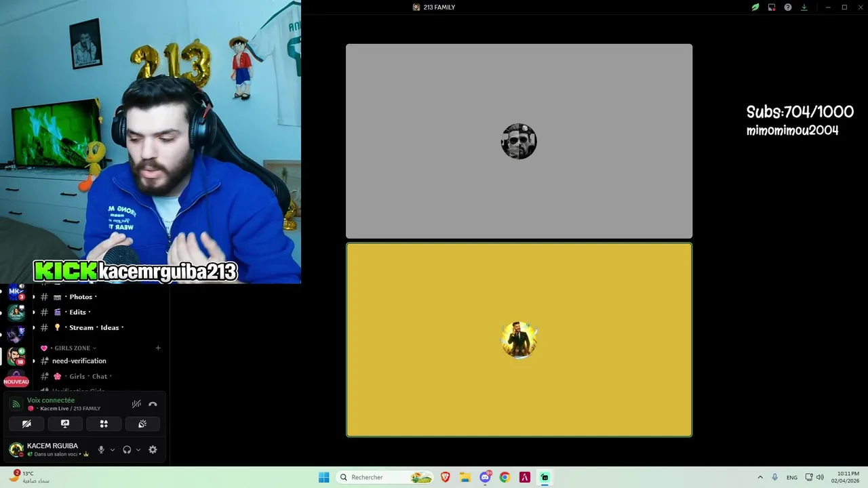Click the sunglasses profile avatar in gray tile
This screenshot has height=488, width=868.
pyautogui.click(x=519, y=141)
